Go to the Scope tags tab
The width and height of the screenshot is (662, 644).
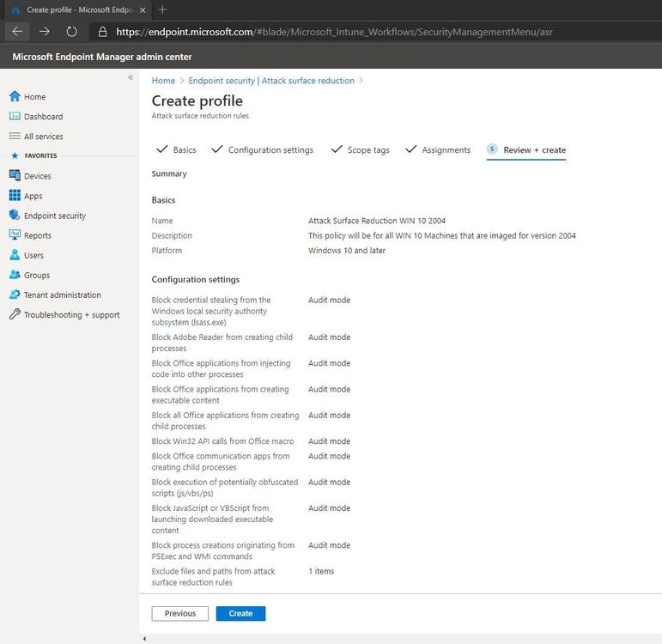click(x=368, y=150)
